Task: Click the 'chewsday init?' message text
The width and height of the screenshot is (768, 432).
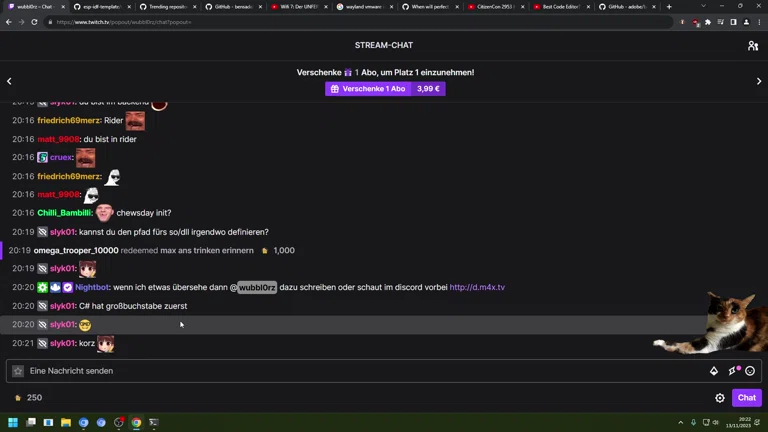Action: click(x=144, y=213)
